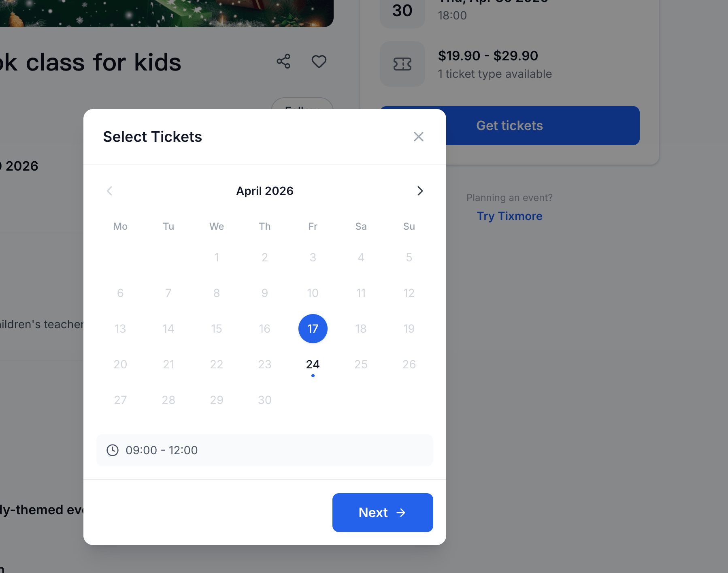Click the April 2026 month header
The width and height of the screenshot is (728, 573).
(265, 191)
